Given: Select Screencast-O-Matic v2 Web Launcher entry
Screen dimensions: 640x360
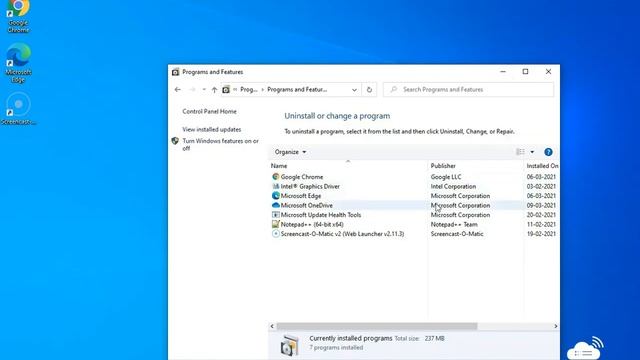Looking at the screenshot, I should tap(342, 234).
